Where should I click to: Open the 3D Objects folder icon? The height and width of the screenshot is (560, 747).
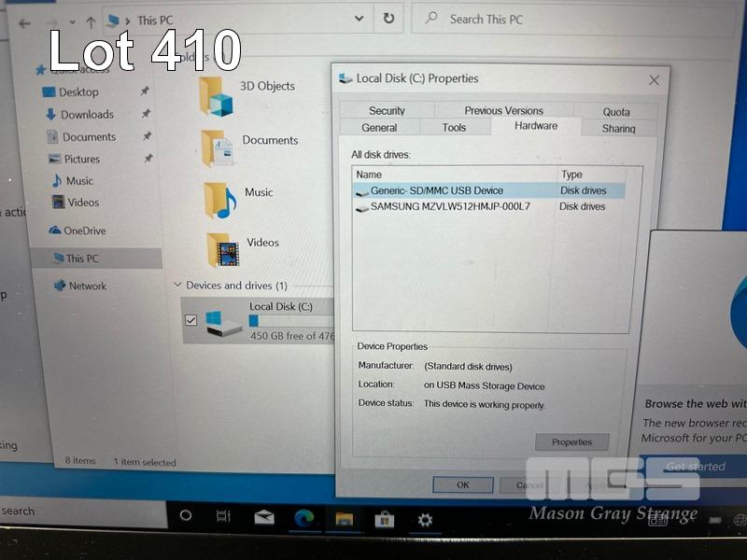216,95
